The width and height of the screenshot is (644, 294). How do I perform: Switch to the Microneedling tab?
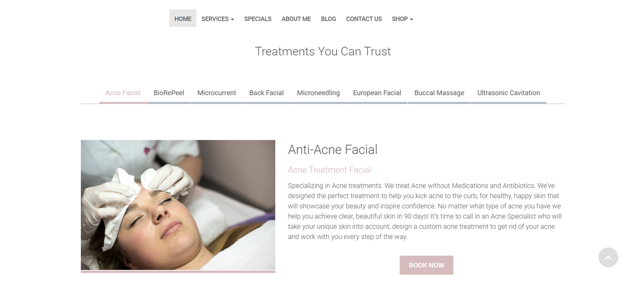pos(318,93)
